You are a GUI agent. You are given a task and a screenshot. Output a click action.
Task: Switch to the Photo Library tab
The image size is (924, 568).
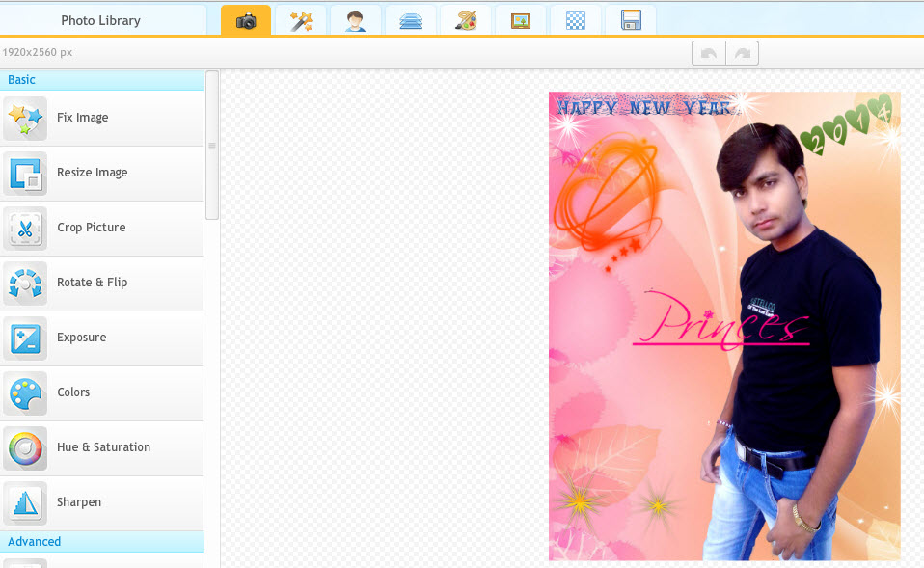pos(101,19)
